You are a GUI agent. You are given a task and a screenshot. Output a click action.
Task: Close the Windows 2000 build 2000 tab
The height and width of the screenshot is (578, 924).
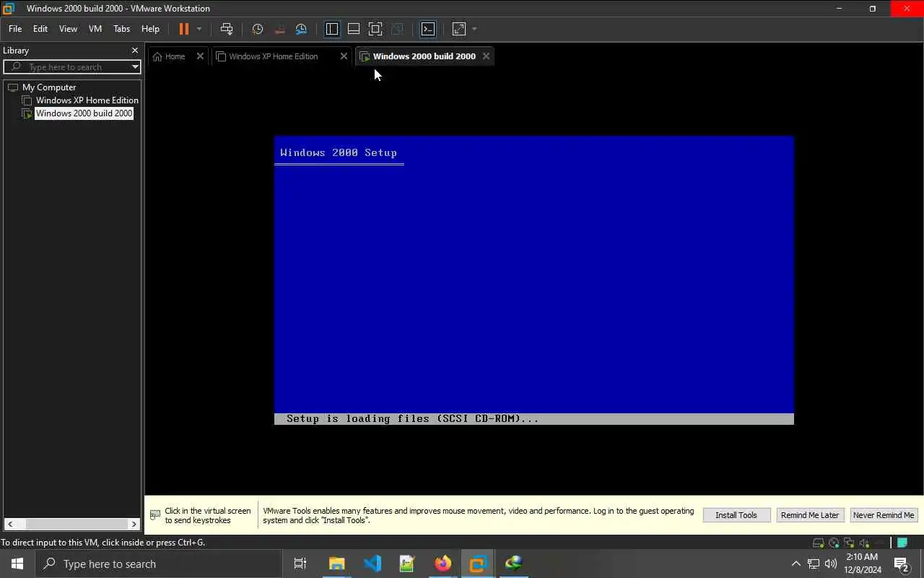(x=486, y=56)
